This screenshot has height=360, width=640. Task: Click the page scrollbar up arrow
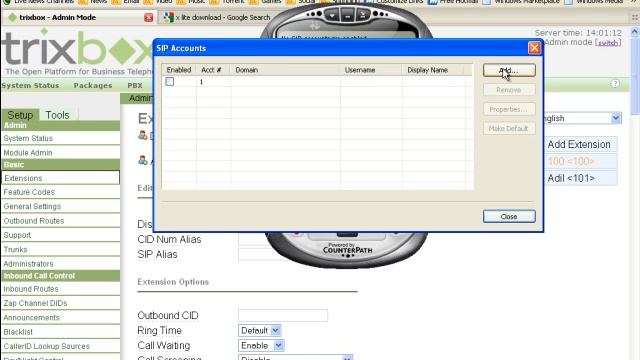[x=635, y=31]
